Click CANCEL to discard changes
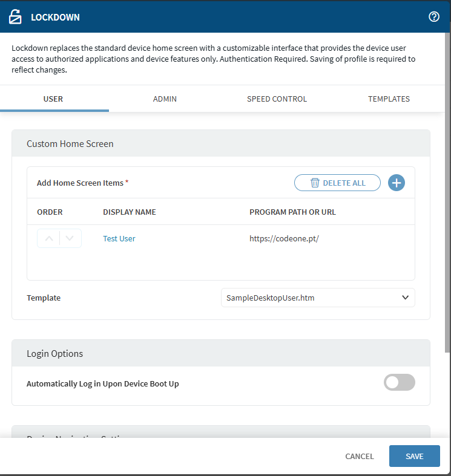The width and height of the screenshot is (451, 476). point(360,457)
